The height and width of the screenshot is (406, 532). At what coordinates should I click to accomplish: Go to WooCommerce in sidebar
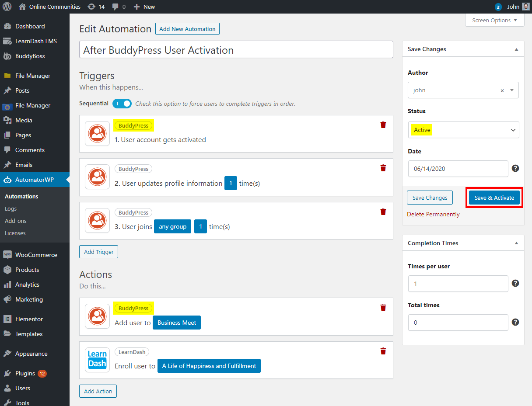[36, 255]
